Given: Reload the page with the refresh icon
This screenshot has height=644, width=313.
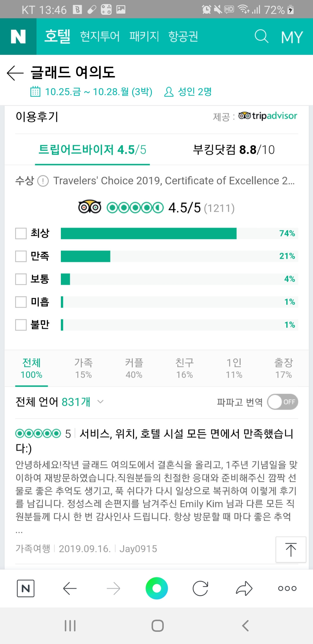Looking at the screenshot, I should tap(200, 588).
